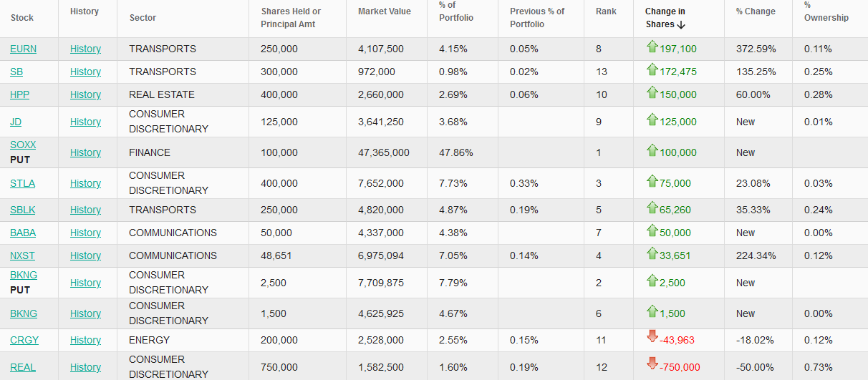This screenshot has width=868, height=380.
Task: Sort table by Market Value header
Action: click(x=385, y=11)
